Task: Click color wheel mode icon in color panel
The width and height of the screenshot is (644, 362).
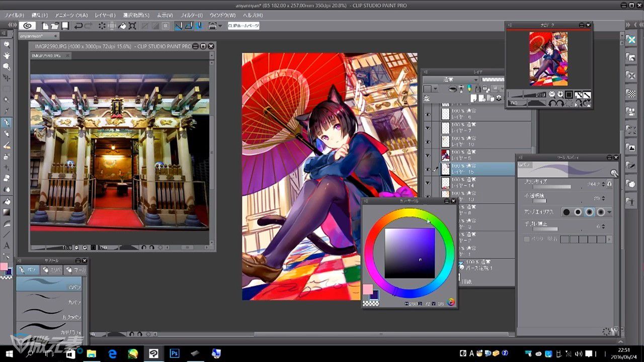Action: pyautogui.click(x=451, y=302)
